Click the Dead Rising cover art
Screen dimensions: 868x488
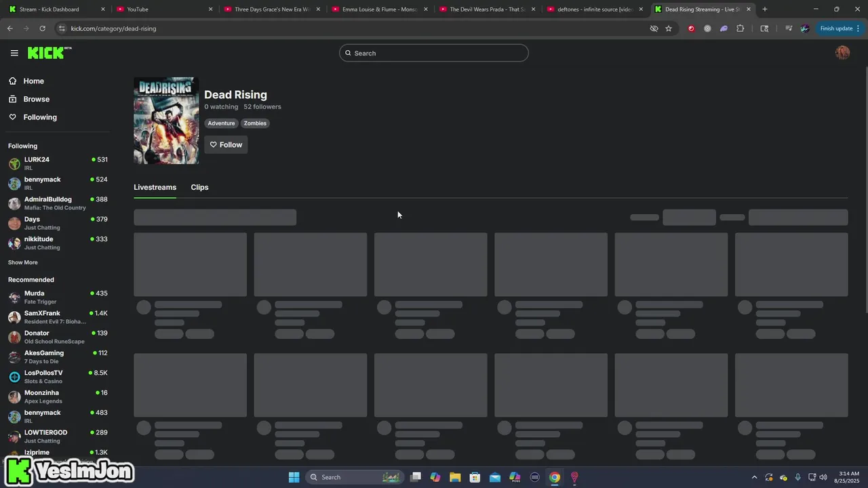[166, 121]
